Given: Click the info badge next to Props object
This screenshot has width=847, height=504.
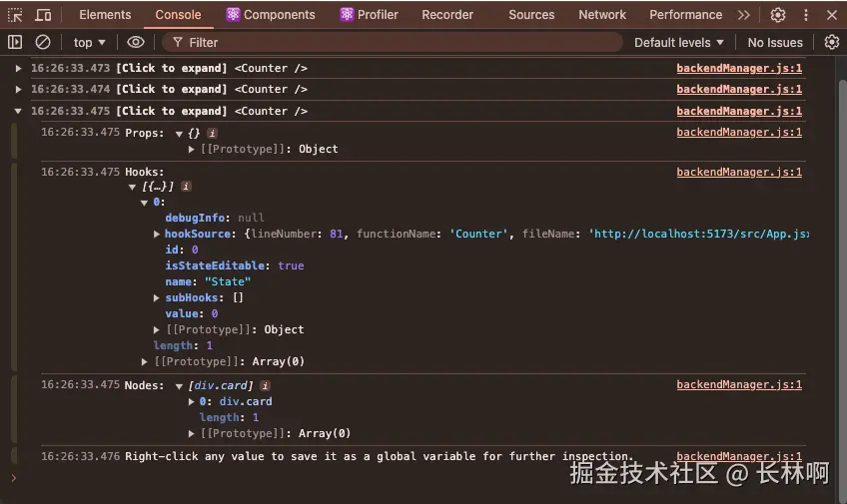Looking at the screenshot, I should coord(212,133).
